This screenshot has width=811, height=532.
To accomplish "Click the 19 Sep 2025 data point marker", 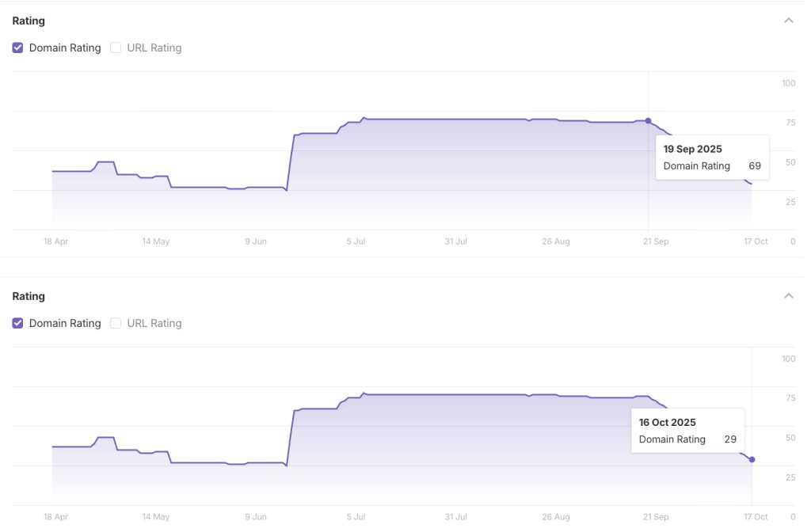I will 648,121.
